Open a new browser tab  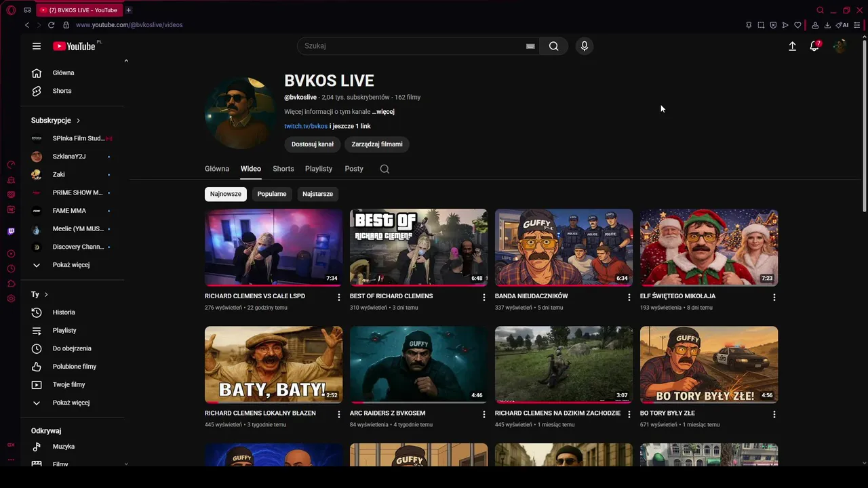(128, 10)
